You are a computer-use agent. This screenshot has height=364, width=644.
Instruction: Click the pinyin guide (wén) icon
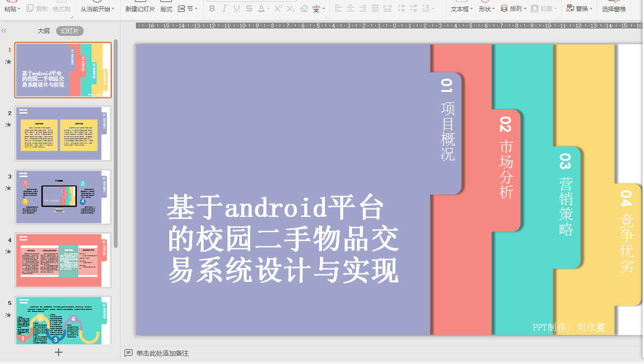(316, 8)
